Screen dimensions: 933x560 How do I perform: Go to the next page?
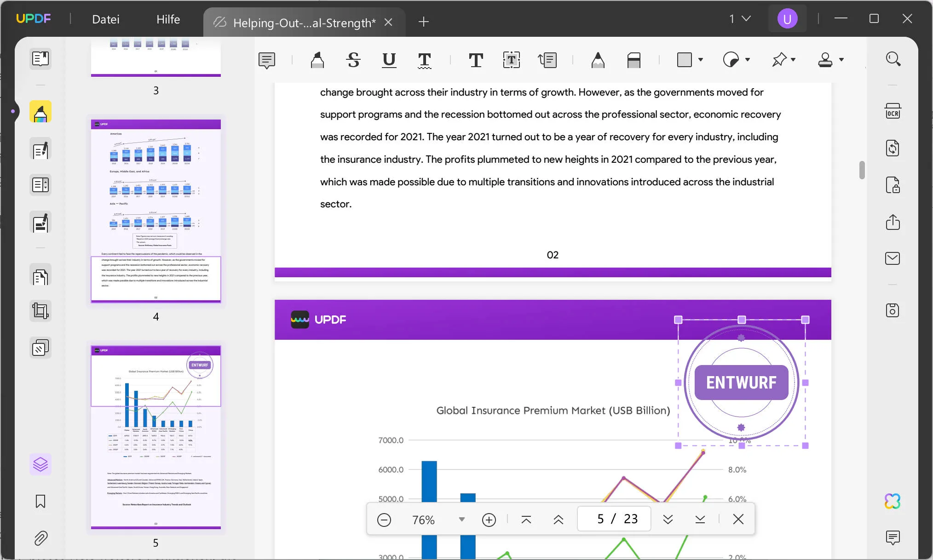pyautogui.click(x=668, y=520)
